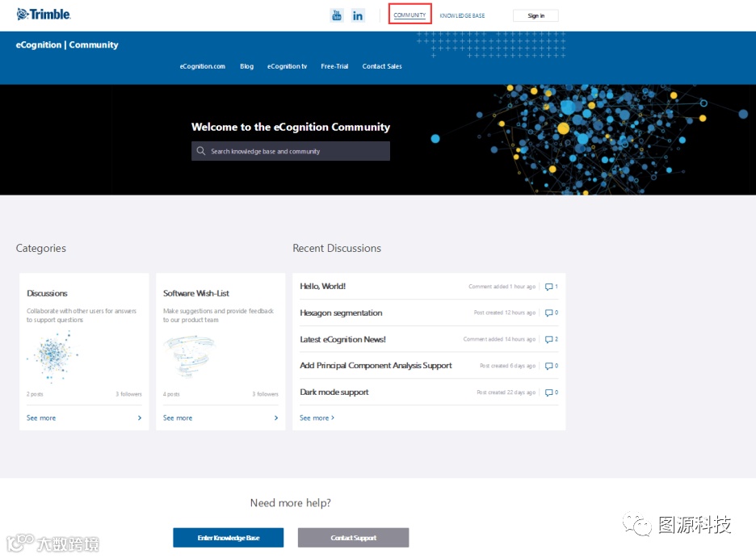Open eCognition.com menu link
The width and height of the screenshot is (756, 558).
click(203, 66)
